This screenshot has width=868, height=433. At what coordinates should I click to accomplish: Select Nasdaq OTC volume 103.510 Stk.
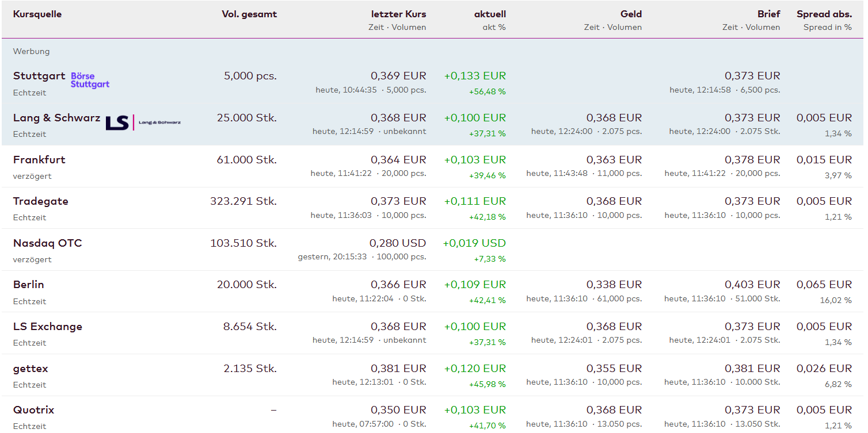pyautogui.click(x=243, y=243)
